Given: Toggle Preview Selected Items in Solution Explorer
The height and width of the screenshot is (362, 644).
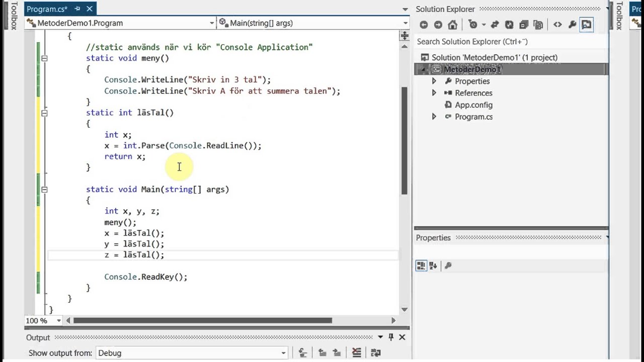Looking at the screenshot, I should point(586,25).
